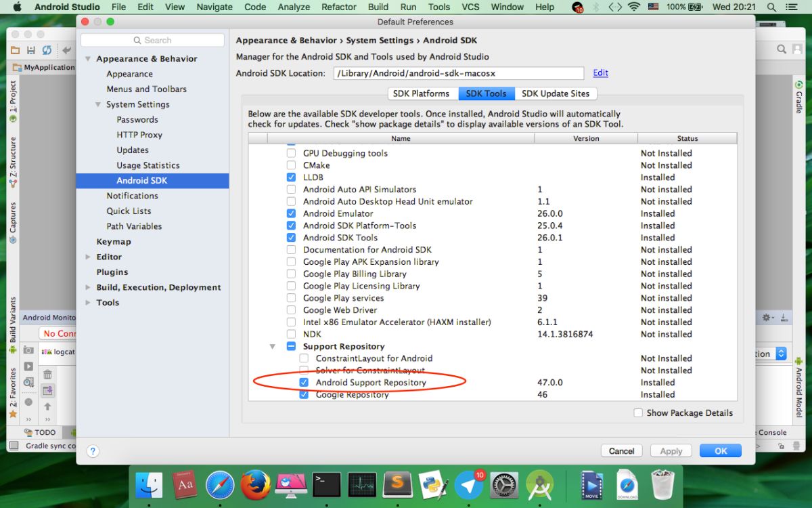The image size is (812, 508).
Task: Switch to SDK Update Sites tab
Action: coord(556,93)
